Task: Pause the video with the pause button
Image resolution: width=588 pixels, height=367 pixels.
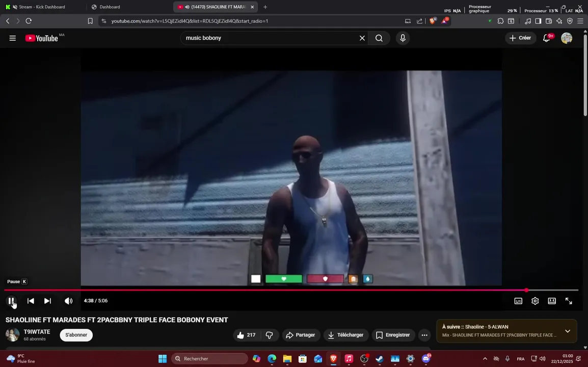Action: [11, 301]
